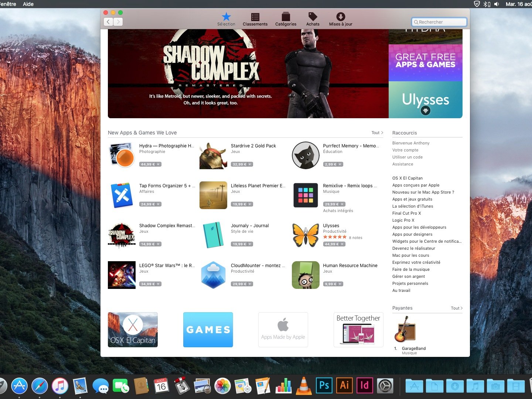Expand the Purrfect Memory 2,99 € dropdown

pos(340,164)
